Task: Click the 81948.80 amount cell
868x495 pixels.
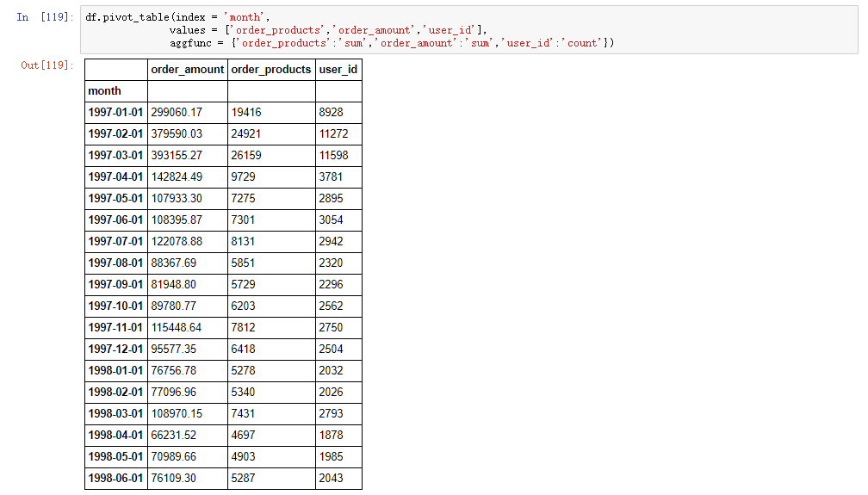Action: click(x=188, y=285)
